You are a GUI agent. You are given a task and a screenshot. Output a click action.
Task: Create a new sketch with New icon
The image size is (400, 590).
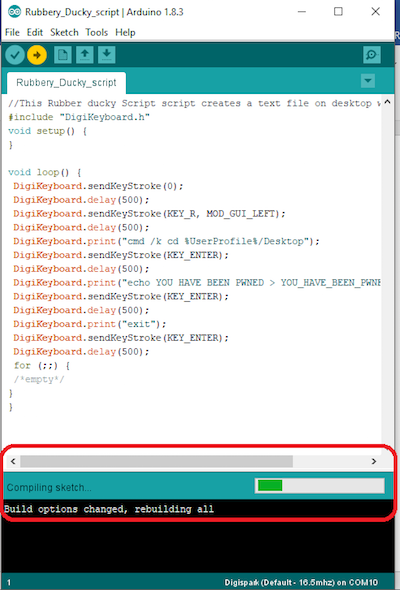pyautogui.click(x=63, y=55)
